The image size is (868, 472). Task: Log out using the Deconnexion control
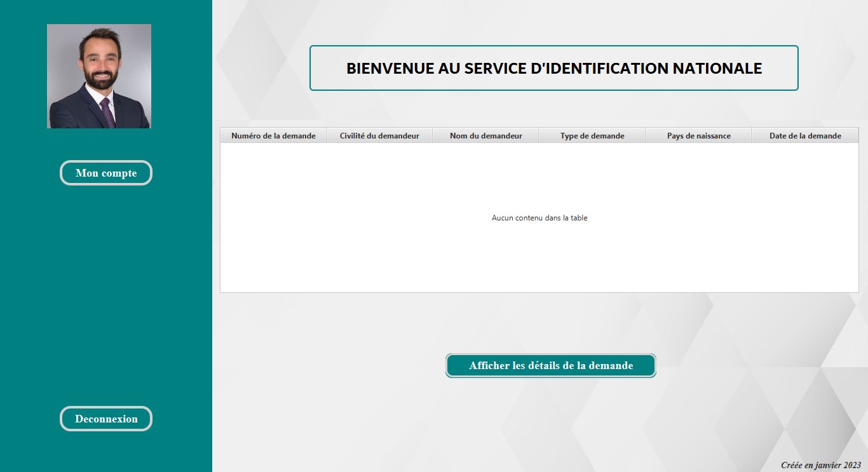tap(105, 418)
